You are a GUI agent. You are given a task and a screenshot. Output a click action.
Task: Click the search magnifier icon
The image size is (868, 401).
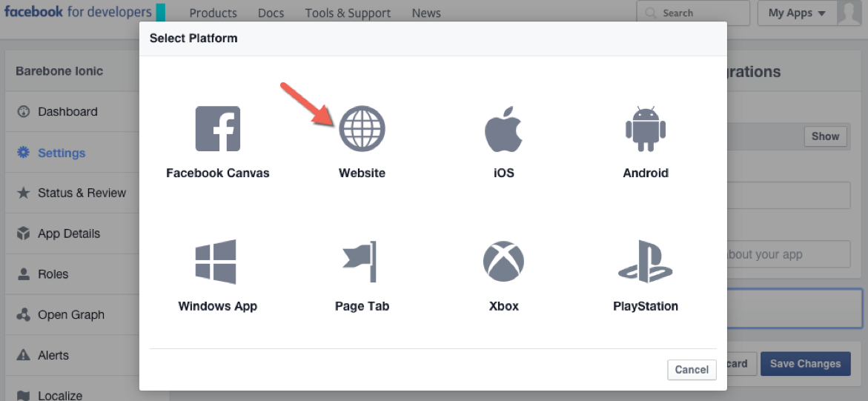click(651, 13)
